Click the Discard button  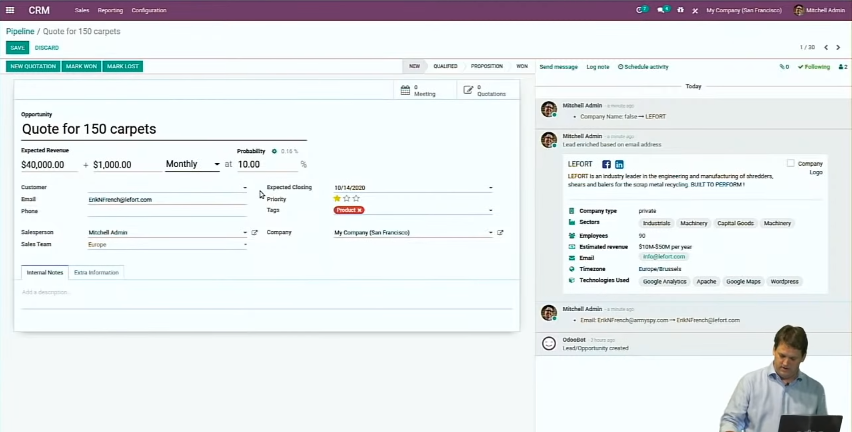coord(47,48)
